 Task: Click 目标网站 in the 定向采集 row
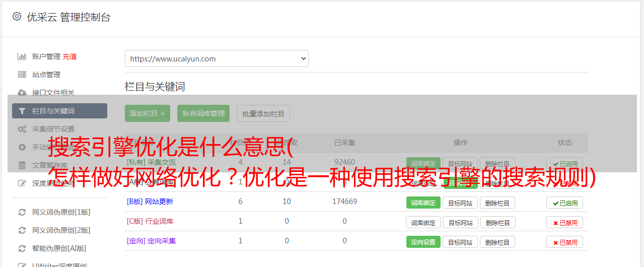point(460,242)
